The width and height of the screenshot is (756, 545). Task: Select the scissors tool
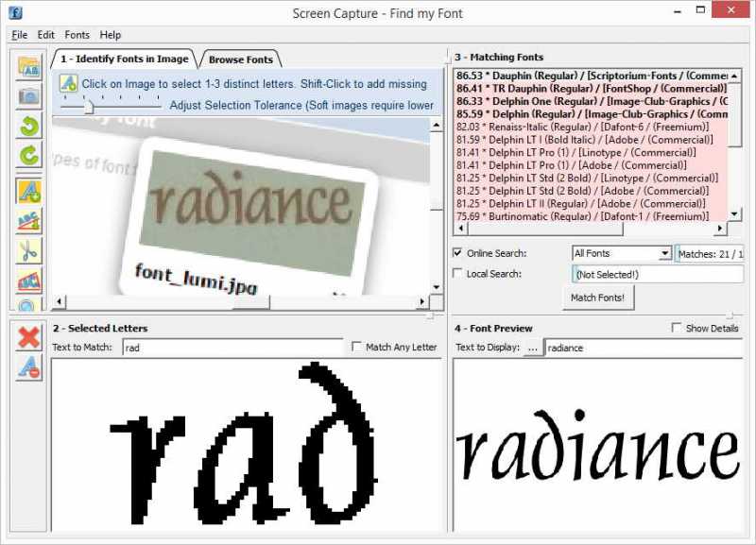pos(29,250)
